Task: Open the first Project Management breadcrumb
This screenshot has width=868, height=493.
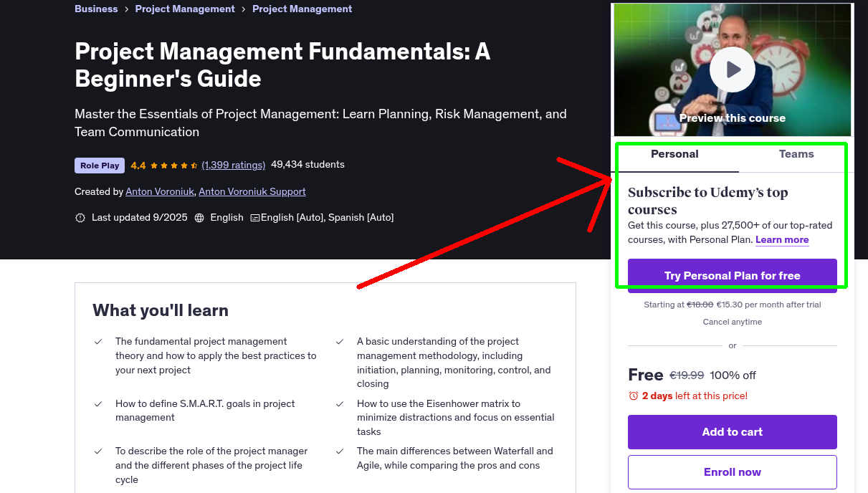Action: (185, 9)
